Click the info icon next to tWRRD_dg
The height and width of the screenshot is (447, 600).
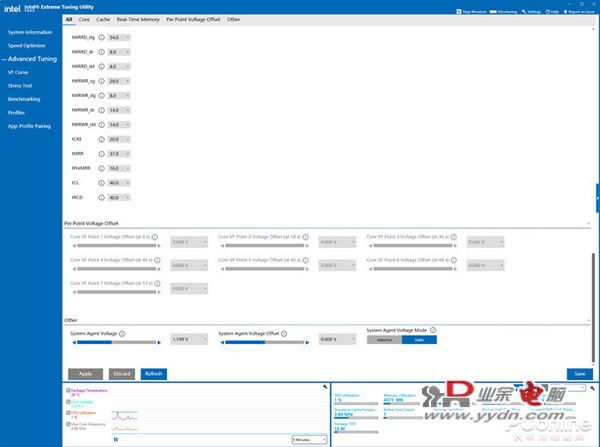tap(101, 38)
